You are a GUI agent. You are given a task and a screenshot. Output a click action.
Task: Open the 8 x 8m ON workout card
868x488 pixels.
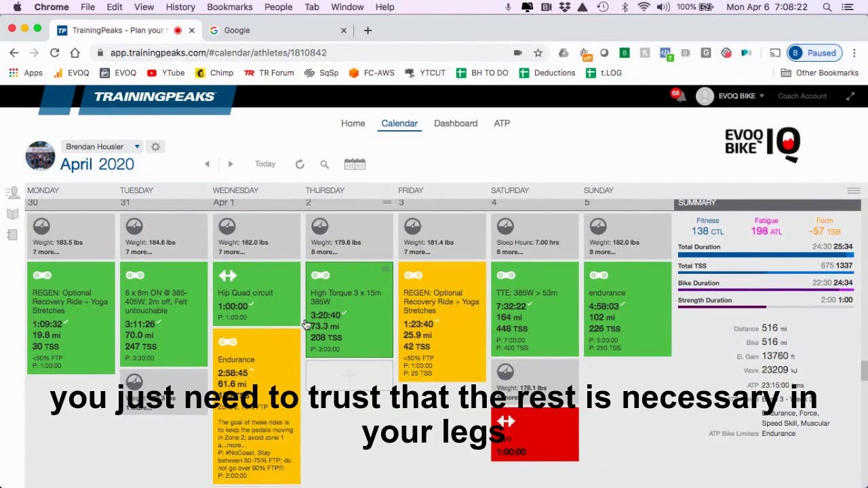pyautogui.click(x=163, y=314)
